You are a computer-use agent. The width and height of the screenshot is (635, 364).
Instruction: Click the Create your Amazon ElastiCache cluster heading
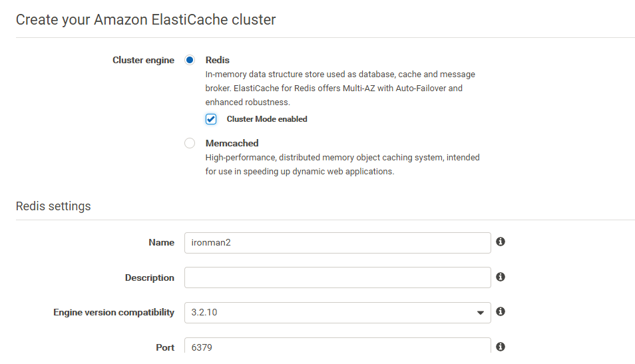click(x=145, y=20)
